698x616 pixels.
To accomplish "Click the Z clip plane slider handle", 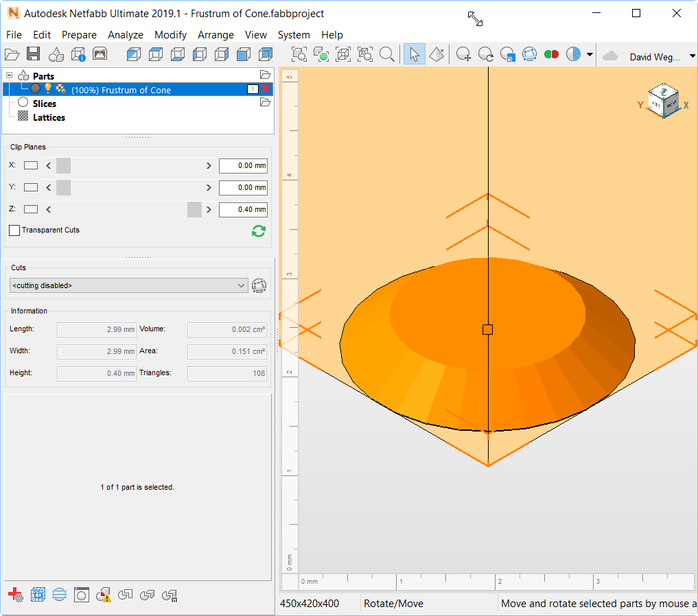I will coord(194,209).
